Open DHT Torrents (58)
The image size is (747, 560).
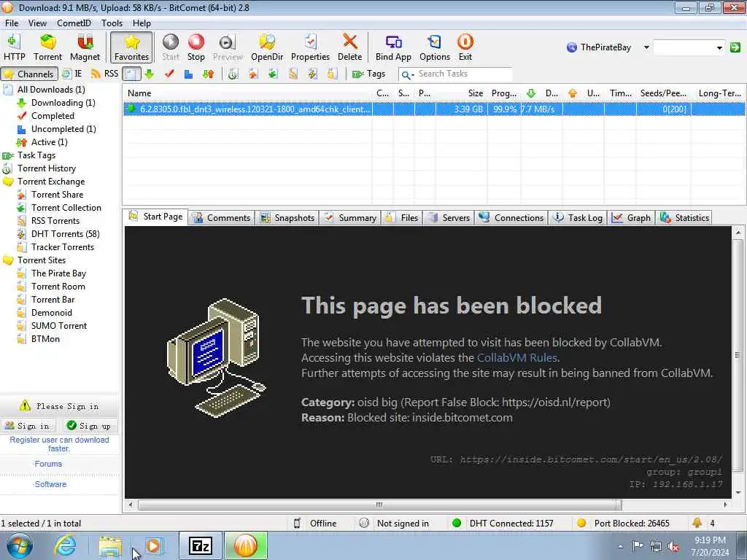tap(65, 234)
